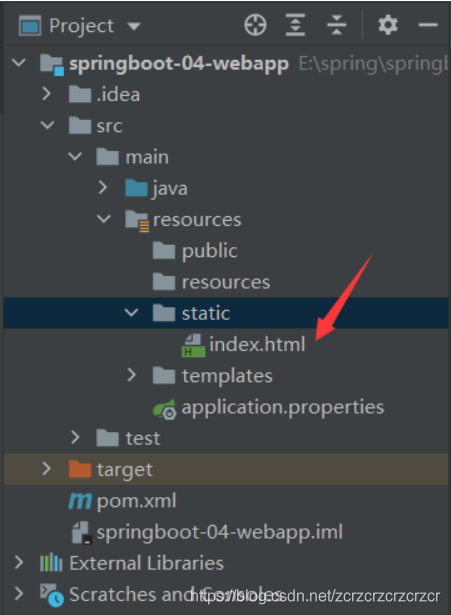Click the index.html file icon
The image size is (451, 615).
(193, 345)
